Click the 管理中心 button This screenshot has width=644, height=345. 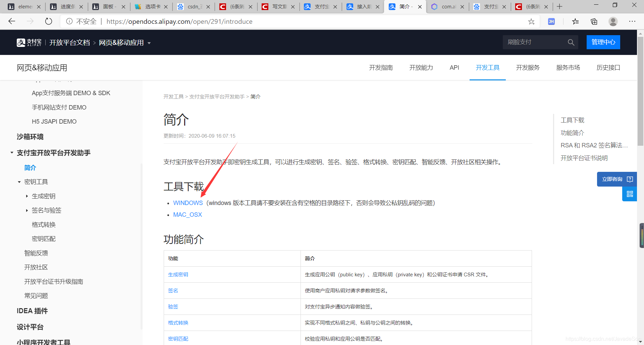click(603, 42)
